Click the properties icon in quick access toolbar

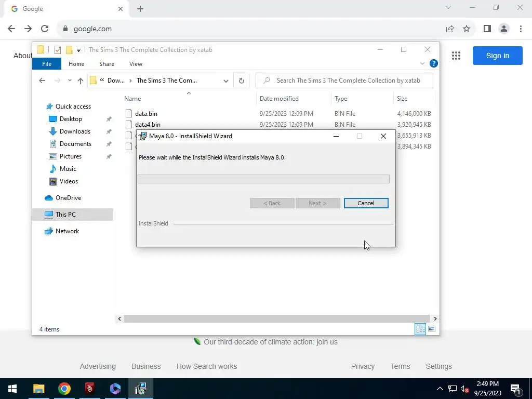(x=57, y=50)
